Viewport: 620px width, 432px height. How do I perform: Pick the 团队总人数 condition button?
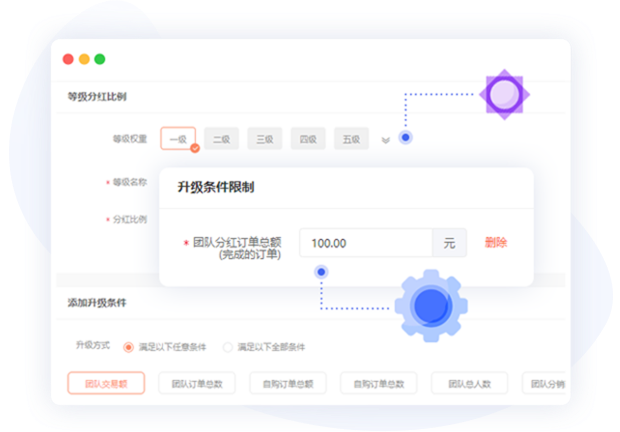point(469,383)
